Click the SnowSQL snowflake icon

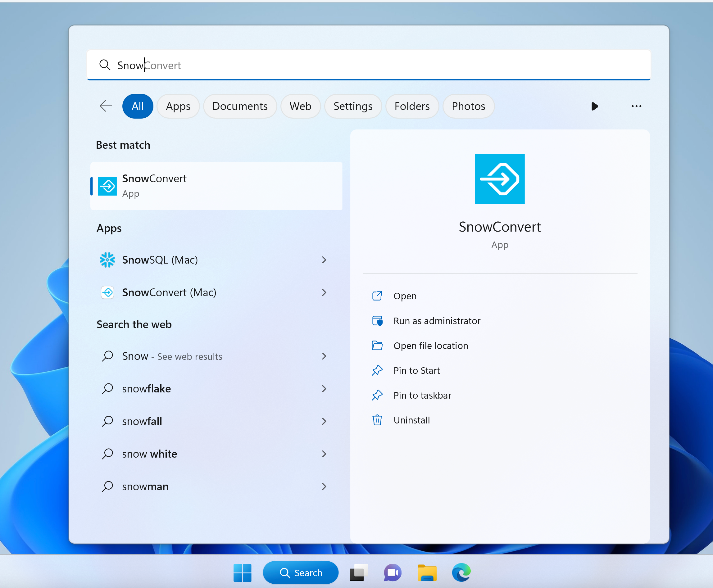click(x=107, y=260)
